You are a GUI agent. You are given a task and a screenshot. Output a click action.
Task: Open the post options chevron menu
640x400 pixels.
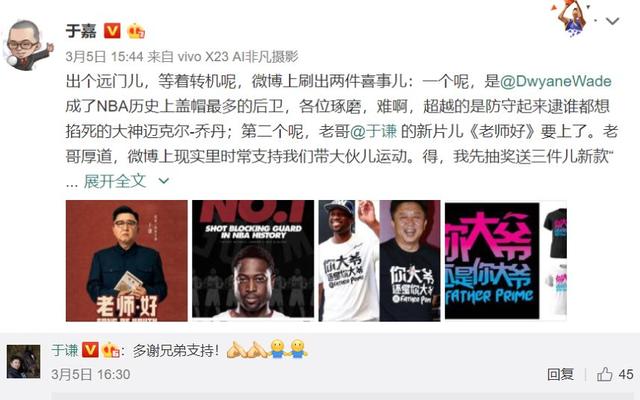click(x=612, y=21)
